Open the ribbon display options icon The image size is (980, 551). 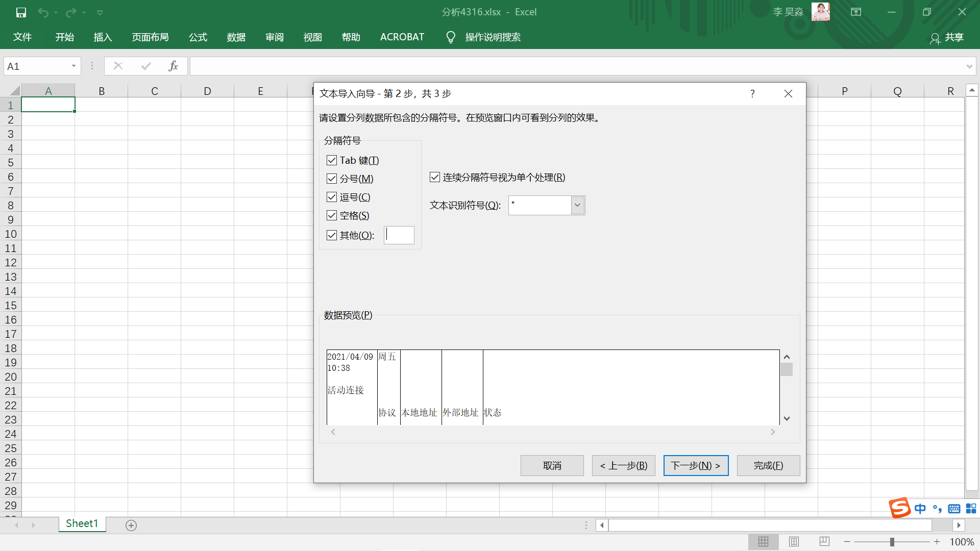[856, 12]
